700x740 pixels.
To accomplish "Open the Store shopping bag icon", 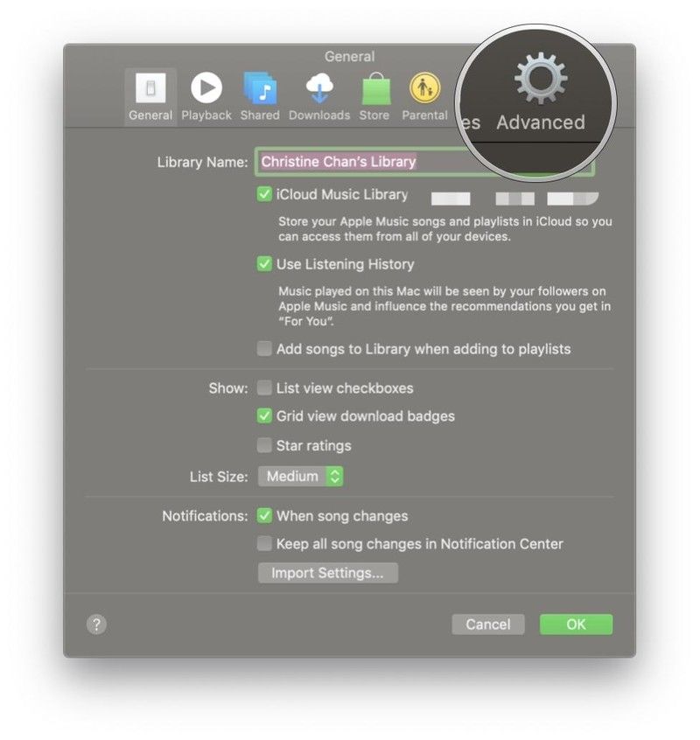I will (375, 88).
